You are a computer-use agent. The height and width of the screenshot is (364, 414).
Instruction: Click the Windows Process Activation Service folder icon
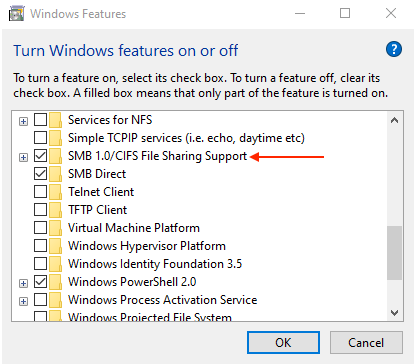click(x=55, y=300)
